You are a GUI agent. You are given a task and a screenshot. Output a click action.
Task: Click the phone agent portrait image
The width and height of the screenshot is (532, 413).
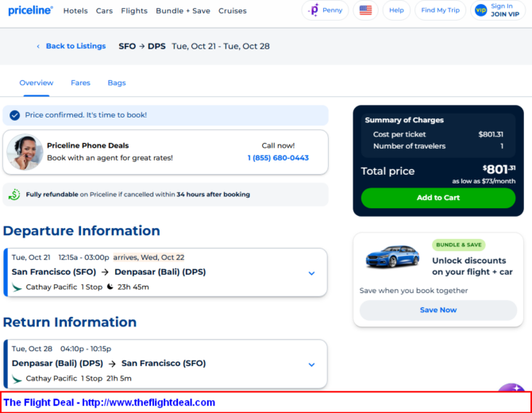[x=25, y=152]
